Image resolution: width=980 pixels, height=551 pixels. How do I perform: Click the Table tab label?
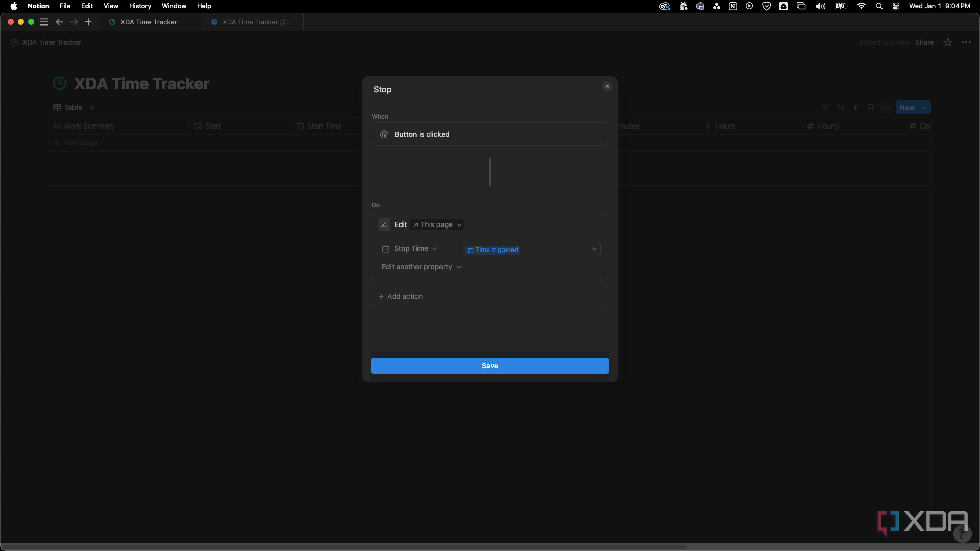click(72, 107)
